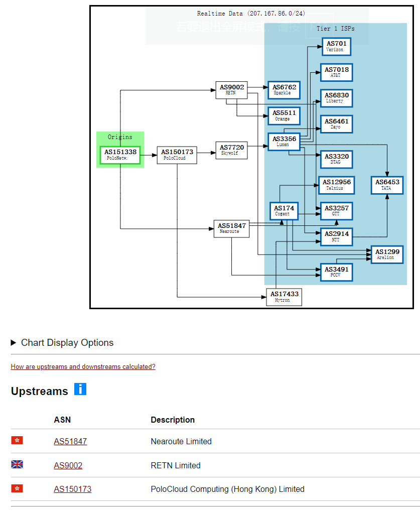Click the AS151338 PoloNetw origin node

point(120,155)
